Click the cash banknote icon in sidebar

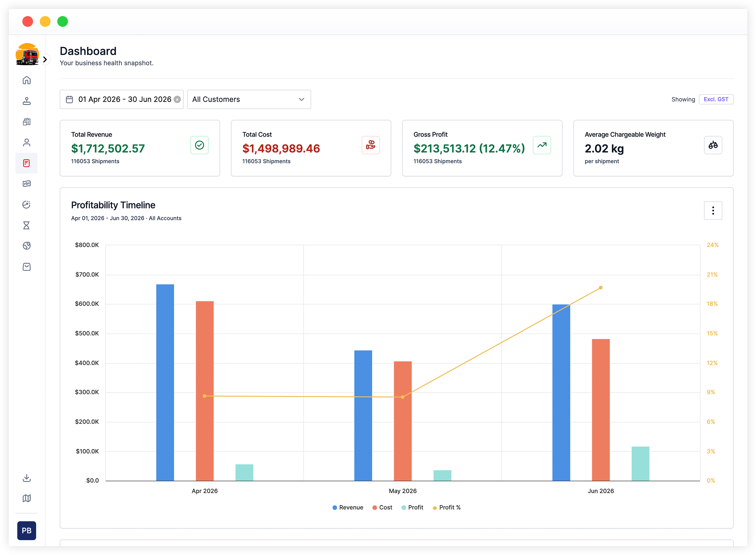[27, 184]
